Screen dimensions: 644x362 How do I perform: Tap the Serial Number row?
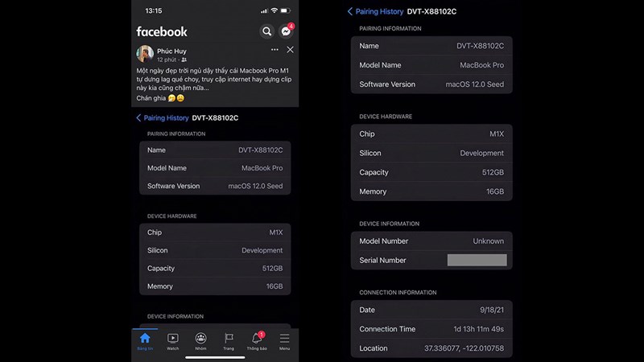[431, 260]
